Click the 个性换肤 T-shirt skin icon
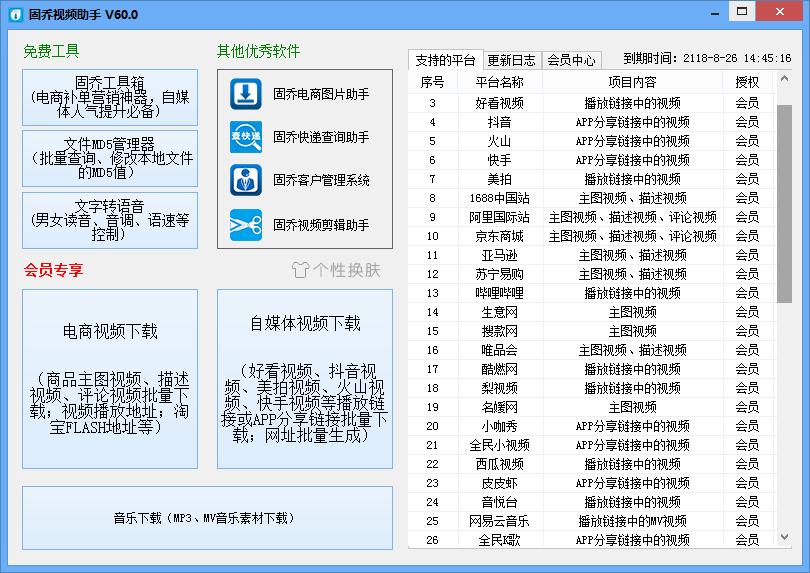Screen dimensions: 810x573 [300, 270]
